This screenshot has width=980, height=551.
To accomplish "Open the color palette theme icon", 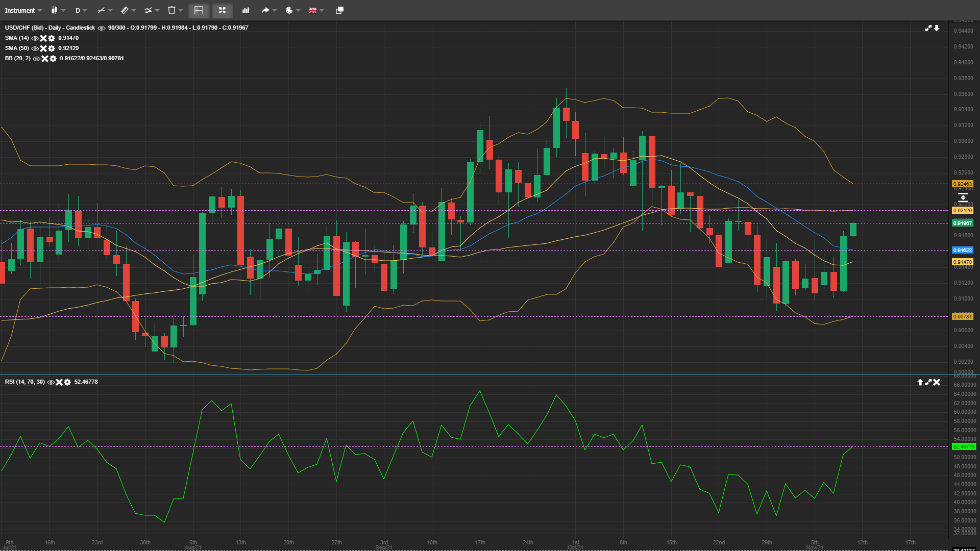I will click(x=289, y=10).
